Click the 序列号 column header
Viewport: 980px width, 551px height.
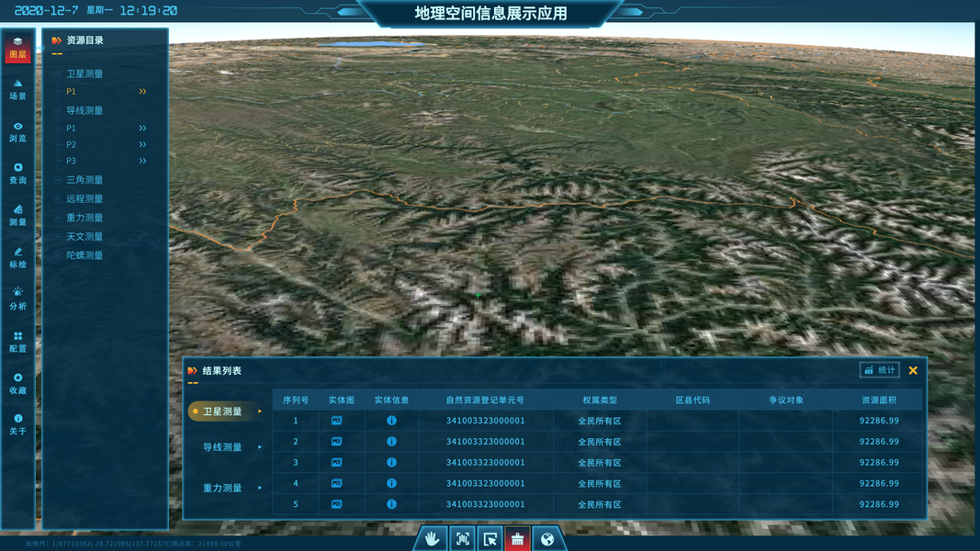(x=296, y=399)
